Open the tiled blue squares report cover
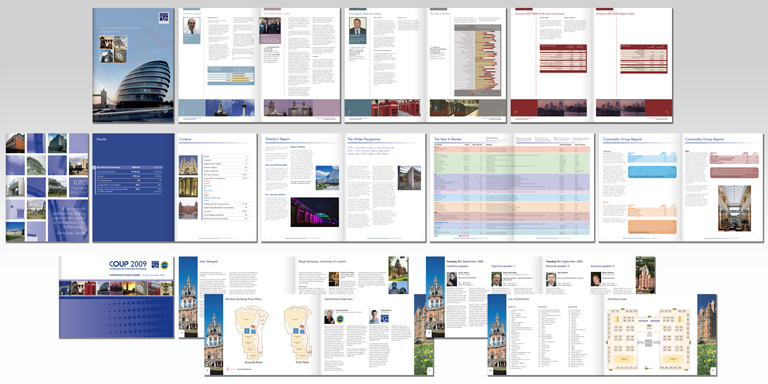Image resolution: width=768 pixels, height=384 pixels. (48, 188)
